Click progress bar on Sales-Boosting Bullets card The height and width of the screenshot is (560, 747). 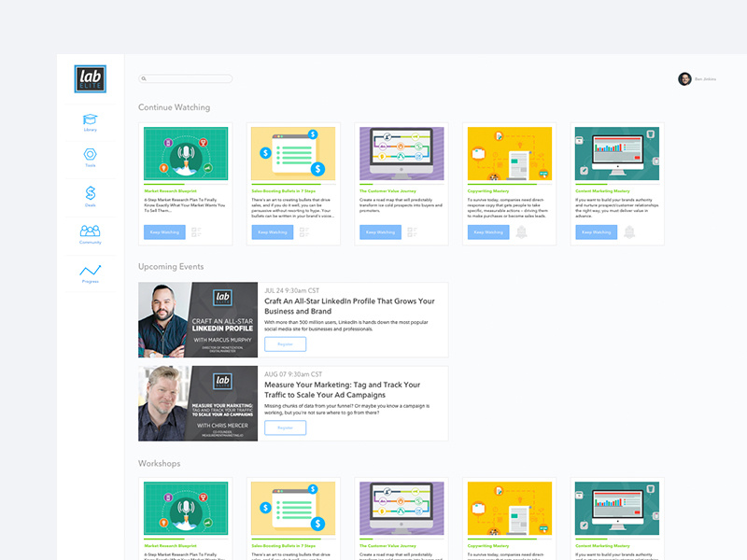click(293, 184)
